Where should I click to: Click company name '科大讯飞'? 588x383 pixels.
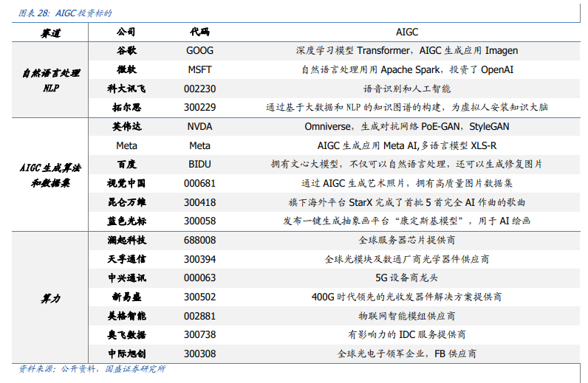[126, 89]
